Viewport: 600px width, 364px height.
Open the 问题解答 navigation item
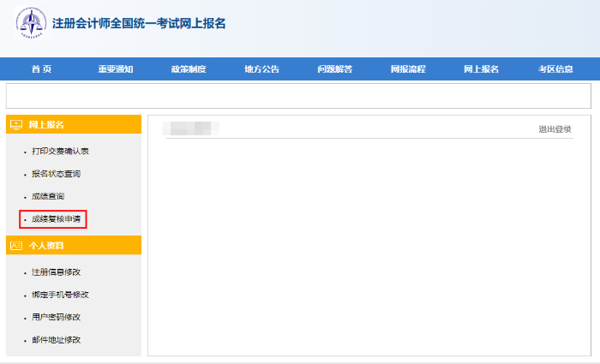[x=334, y=69]
